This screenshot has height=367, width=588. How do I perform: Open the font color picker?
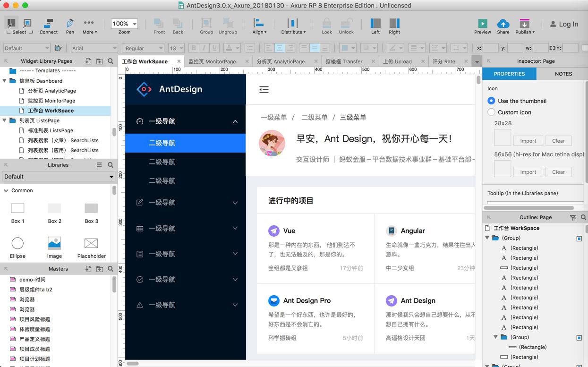[x=231, y=48]
